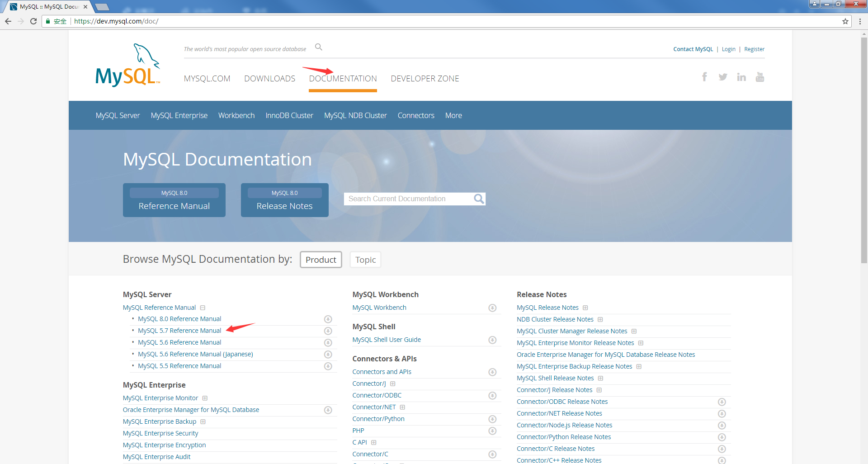Screen dimensions: 868x464
Task: Select Product browse option
Action: 321,260
